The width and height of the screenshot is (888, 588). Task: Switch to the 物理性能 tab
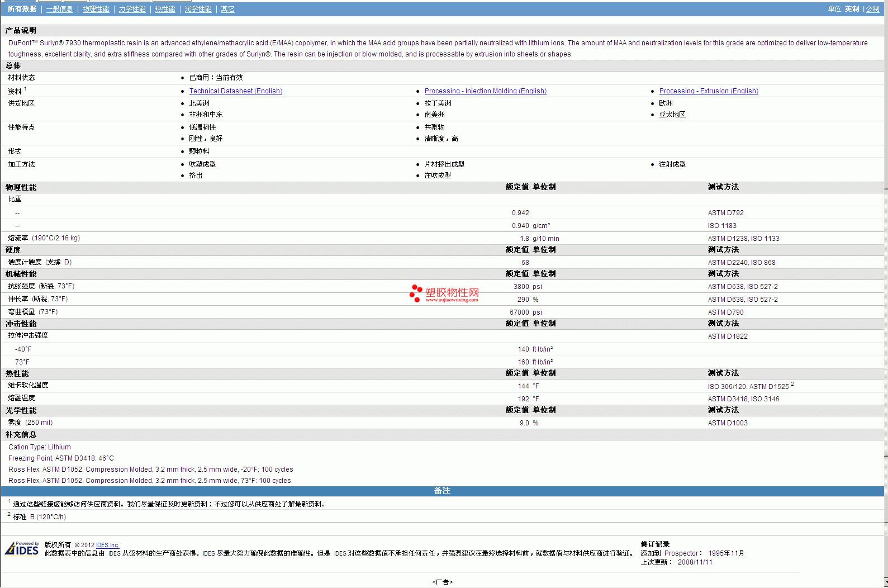click(96, 9)
